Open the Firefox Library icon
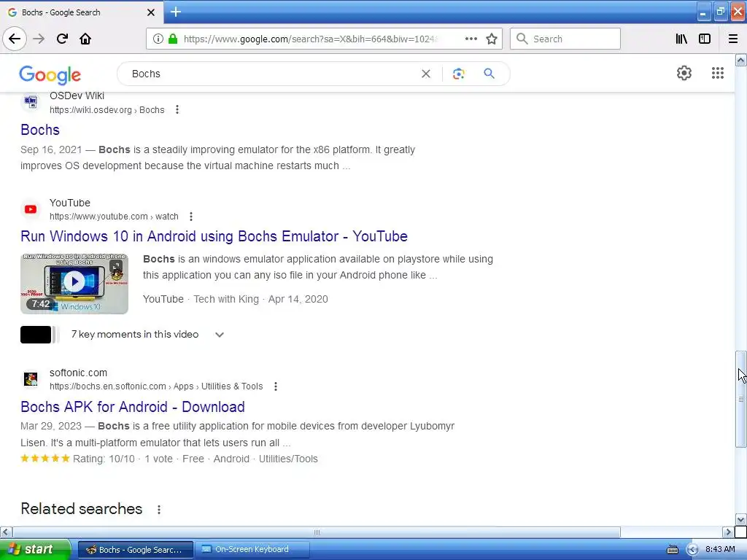The height and width of the screenshot is (560, 747). (681, 39)
